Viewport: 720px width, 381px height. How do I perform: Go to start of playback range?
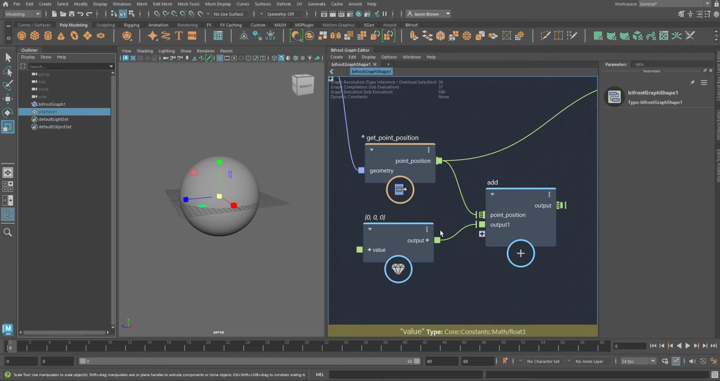click(x=653, y=346)
